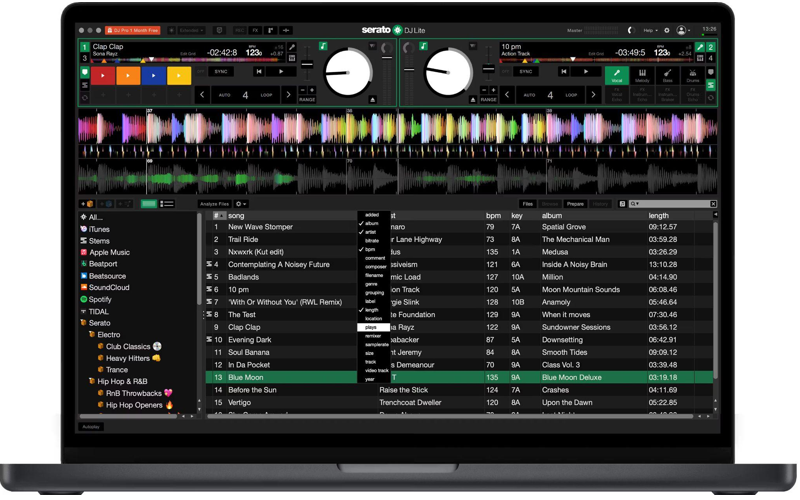800x500 pixels.
Task: Click the Analyze Files button
Action: click(x=215, y=204)
